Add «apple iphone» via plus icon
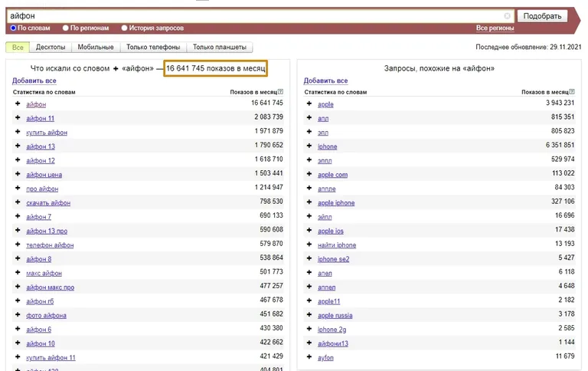The height and width of the screenshot is (371, 588). [309, 202]
